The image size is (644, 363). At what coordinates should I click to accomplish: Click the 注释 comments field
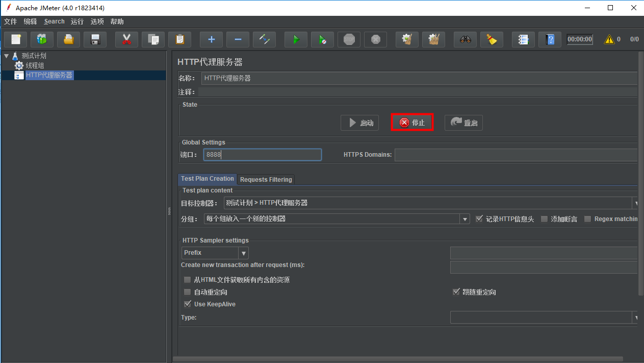point(418,92)
